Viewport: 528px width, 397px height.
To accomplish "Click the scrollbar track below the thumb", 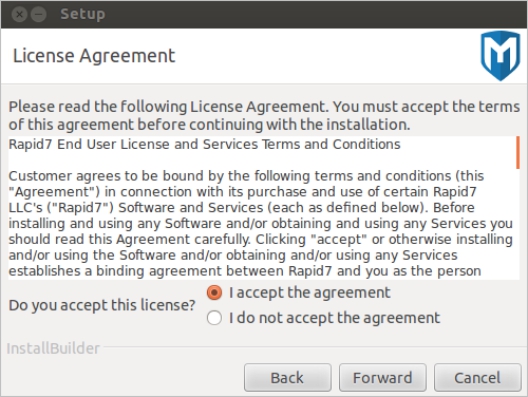I will coord(518,224).
